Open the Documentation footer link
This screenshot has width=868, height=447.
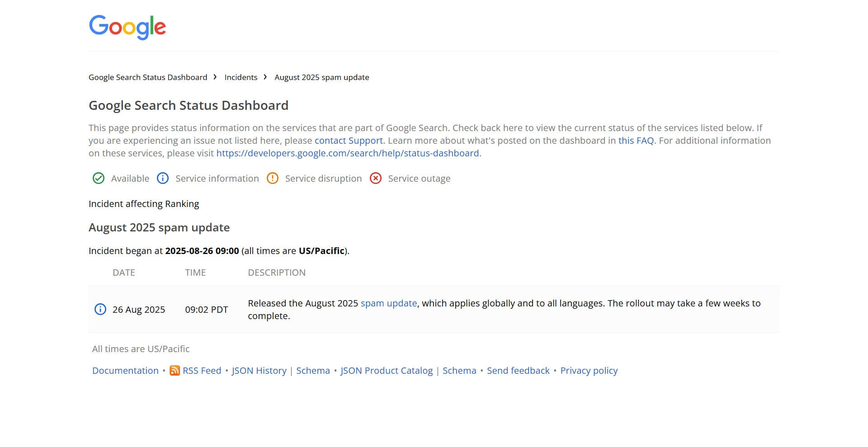pos(125,371)
